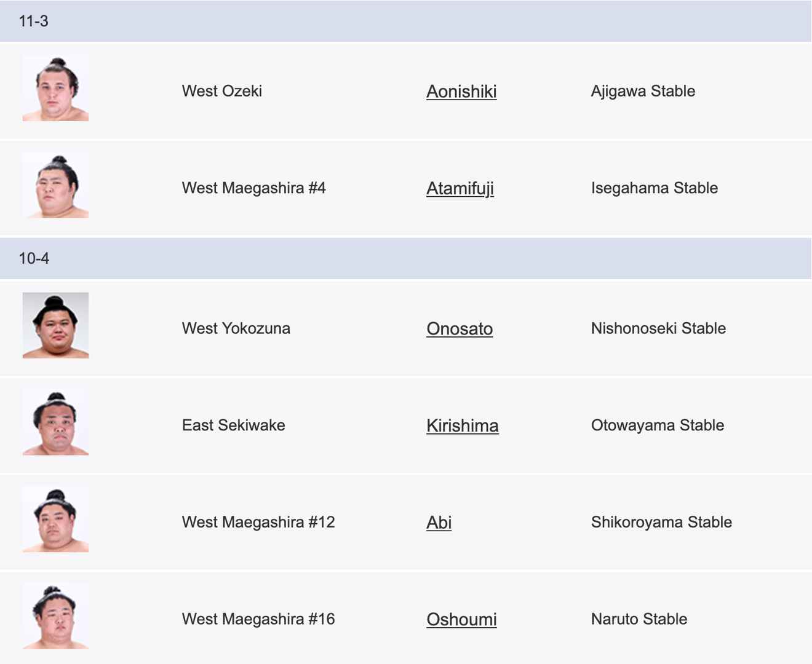Open Kirishima's profile link
This screenshot has height=664, width=812.
[x=462, y=425]
